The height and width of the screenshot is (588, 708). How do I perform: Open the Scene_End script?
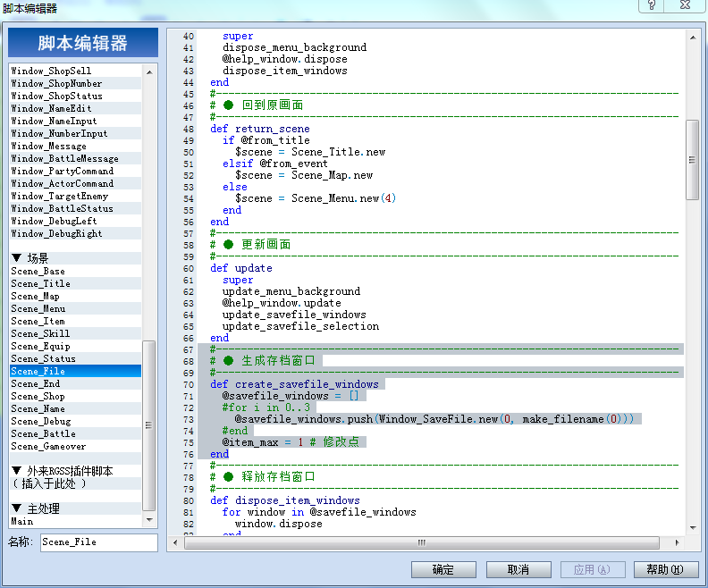pos(75,384)
